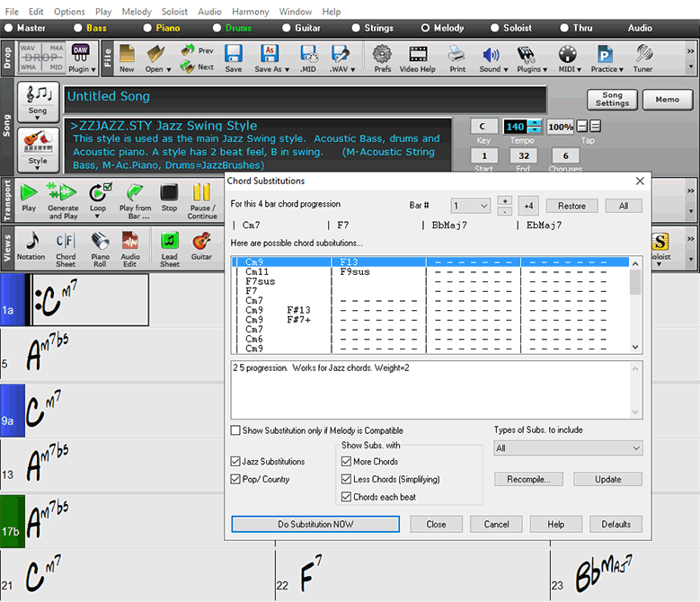Select the Drums track radio button
Image resolution: width=700 pixels, height=602 pixels.
(x=217, y=28)
